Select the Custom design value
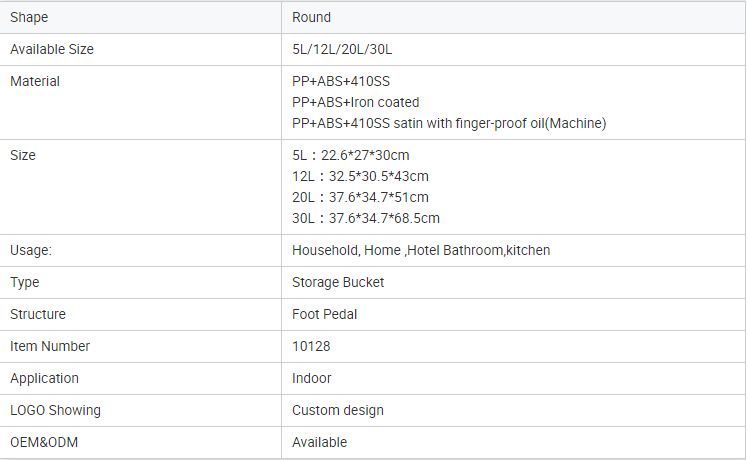747x460 pixels. coord(337,410)
